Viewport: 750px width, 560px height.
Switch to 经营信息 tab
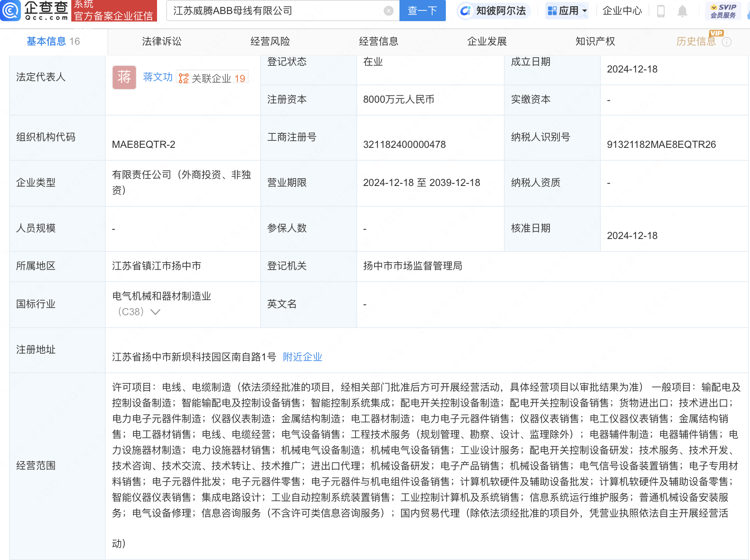pos(378,41)
